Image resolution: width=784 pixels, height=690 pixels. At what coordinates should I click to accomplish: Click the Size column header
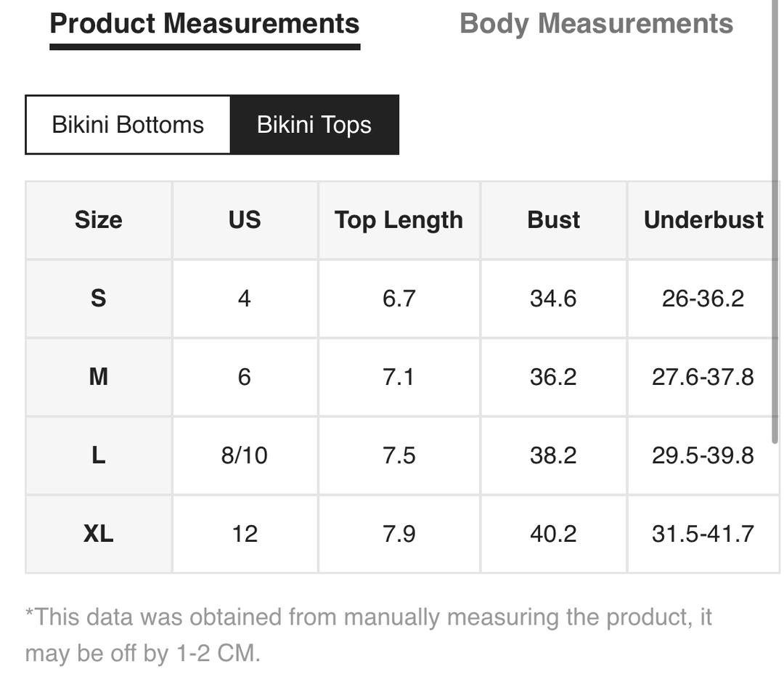(x=99, y=220)
